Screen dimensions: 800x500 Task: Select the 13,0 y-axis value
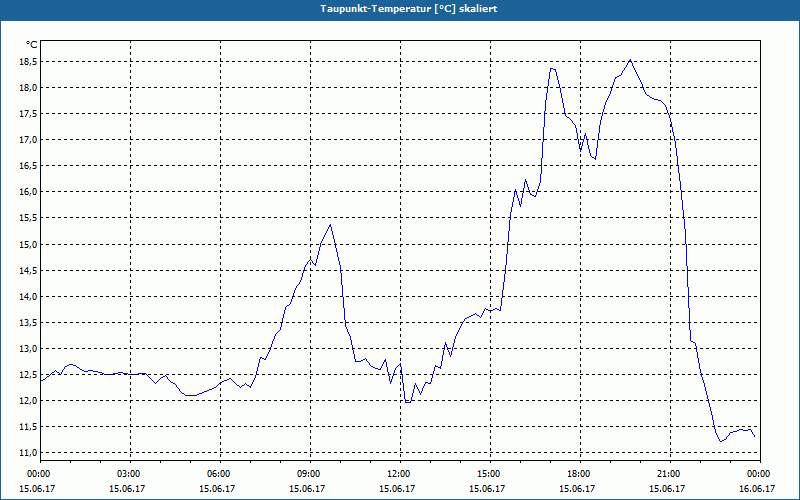(29, 348)
